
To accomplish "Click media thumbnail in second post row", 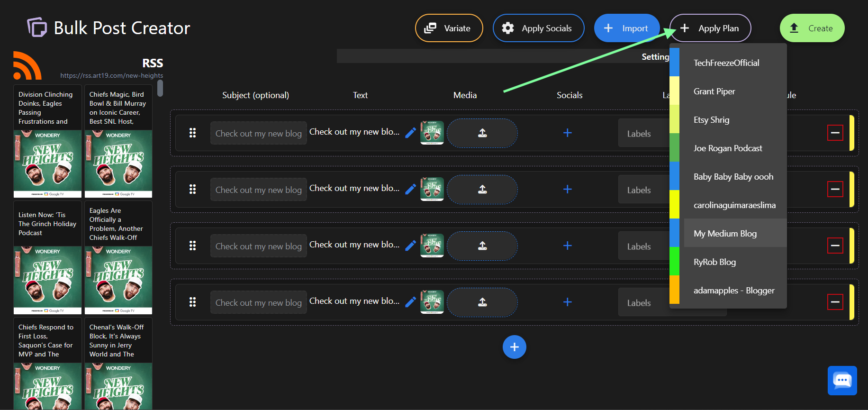I will point(432,189).
